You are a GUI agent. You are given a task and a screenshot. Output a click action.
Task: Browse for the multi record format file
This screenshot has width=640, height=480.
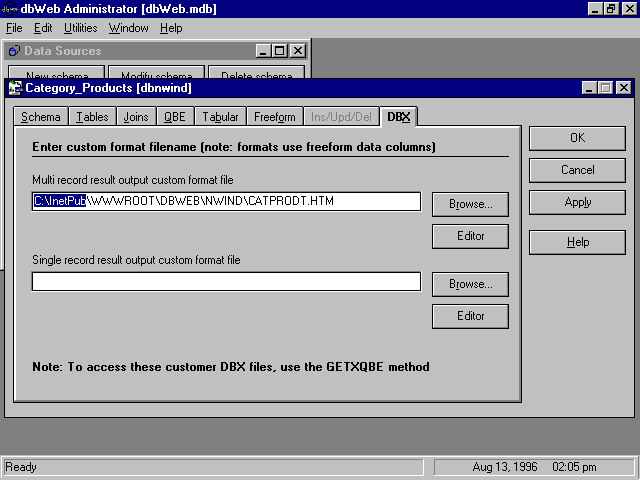pos(470,204)
